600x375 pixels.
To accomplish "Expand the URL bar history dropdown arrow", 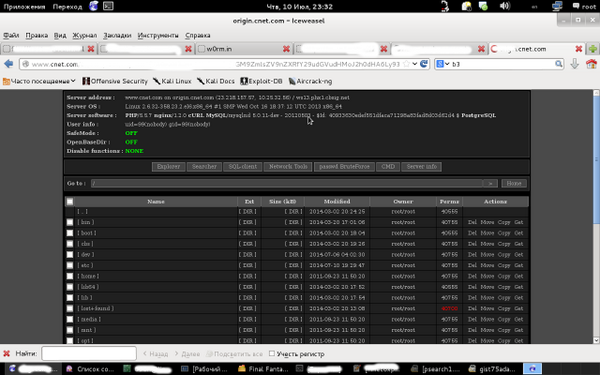I will pos(414,64).
